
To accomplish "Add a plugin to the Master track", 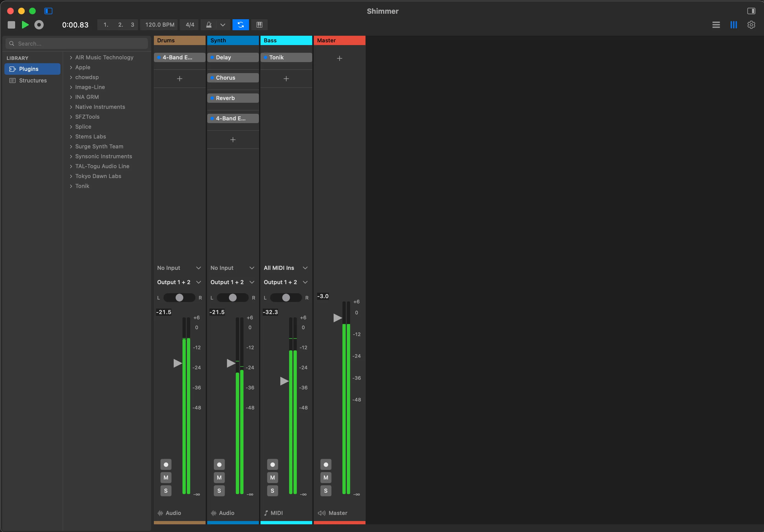I will (x=339, y=59).
